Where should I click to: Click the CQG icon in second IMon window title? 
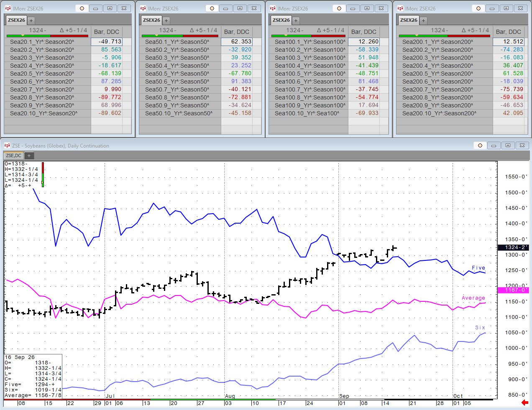pyautogui.click(x=143, y=8)
